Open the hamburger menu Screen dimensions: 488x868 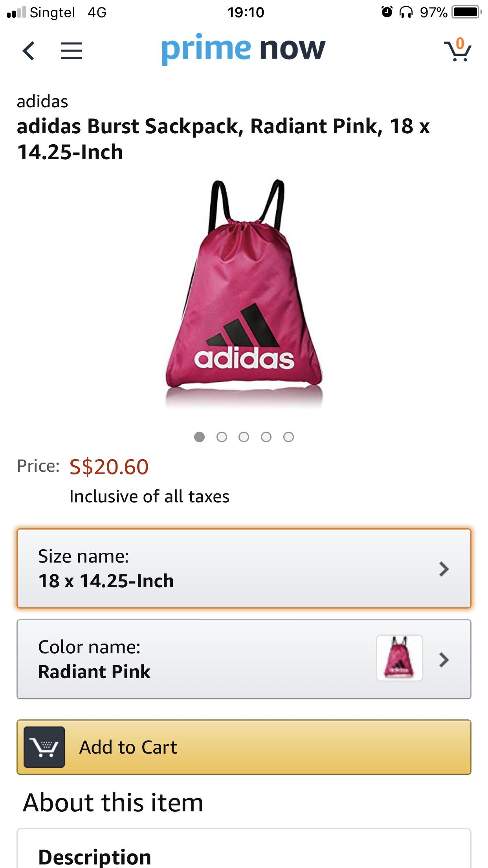(x=72, y=51)
